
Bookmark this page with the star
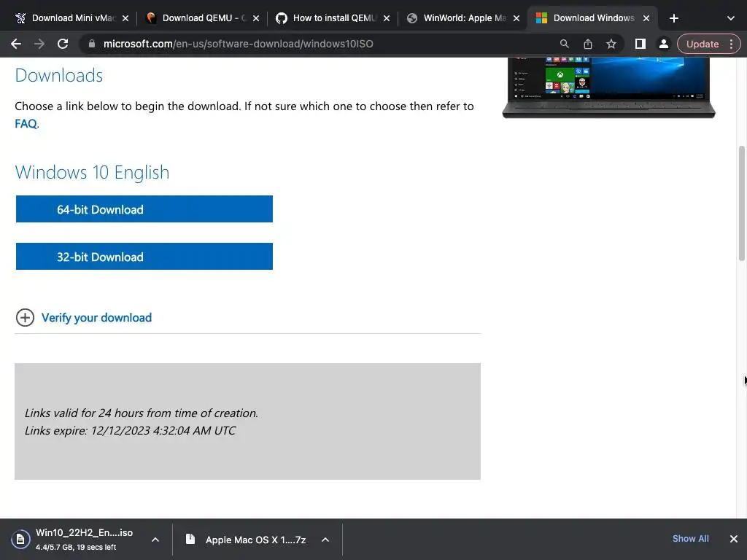click(x=611, y=44)
